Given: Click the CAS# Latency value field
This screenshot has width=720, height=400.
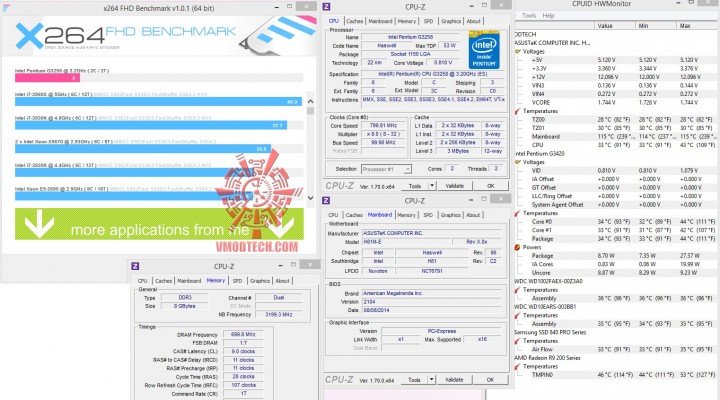Looking at the screenshot, I should (243, 351).
